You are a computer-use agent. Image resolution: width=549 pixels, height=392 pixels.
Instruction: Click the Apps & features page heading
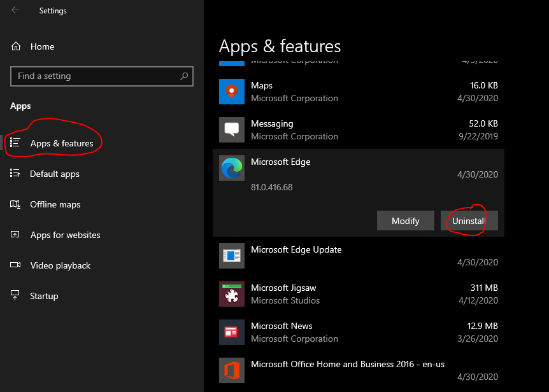click(280, 46)
